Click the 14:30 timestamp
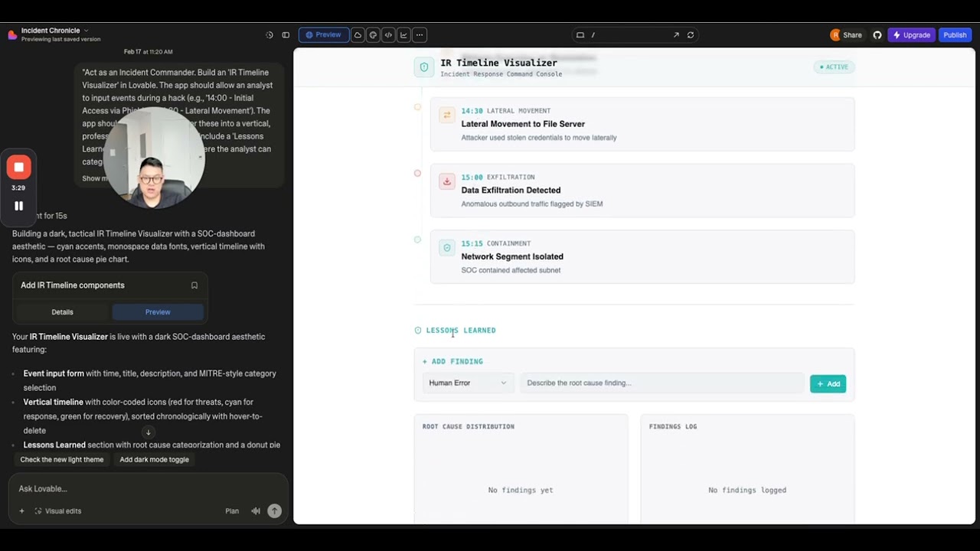980x551 pixels. (x=472, y=111)
